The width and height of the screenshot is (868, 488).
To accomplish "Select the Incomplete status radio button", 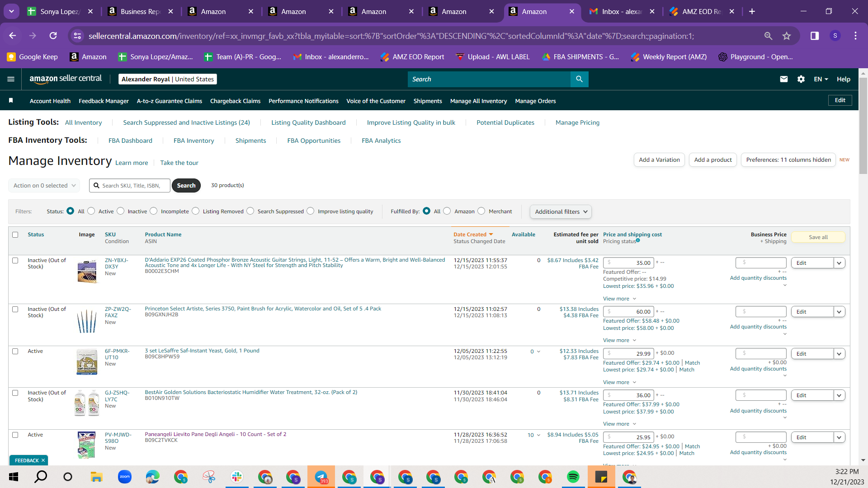I will click(x=154, y=211).
